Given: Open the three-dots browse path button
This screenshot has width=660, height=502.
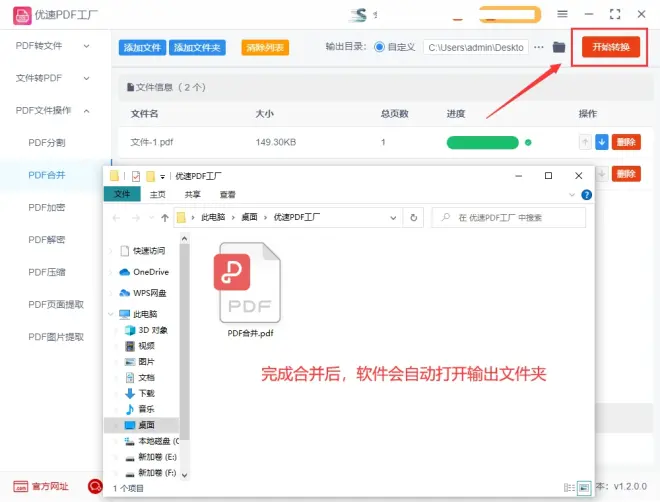Looking at the screenshot, I should (538, 47).
